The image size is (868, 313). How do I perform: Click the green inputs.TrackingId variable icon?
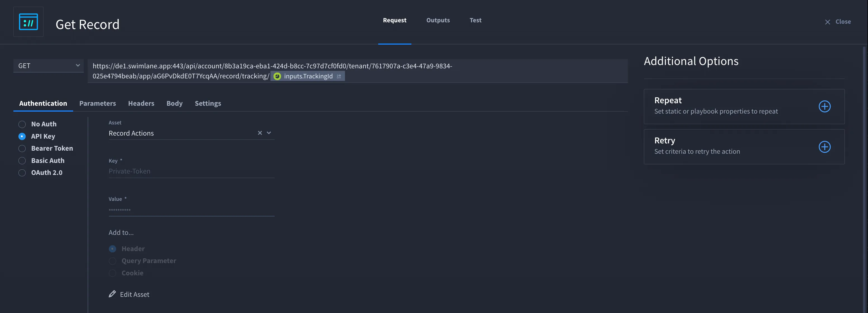pyautogui.click(x=277, y=76)
